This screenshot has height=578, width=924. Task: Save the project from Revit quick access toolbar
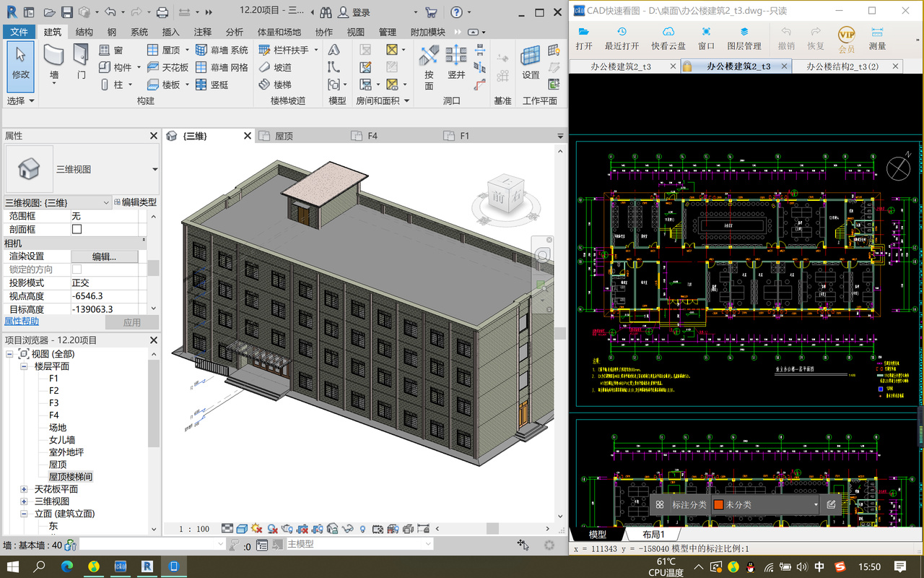coord(66,12)
